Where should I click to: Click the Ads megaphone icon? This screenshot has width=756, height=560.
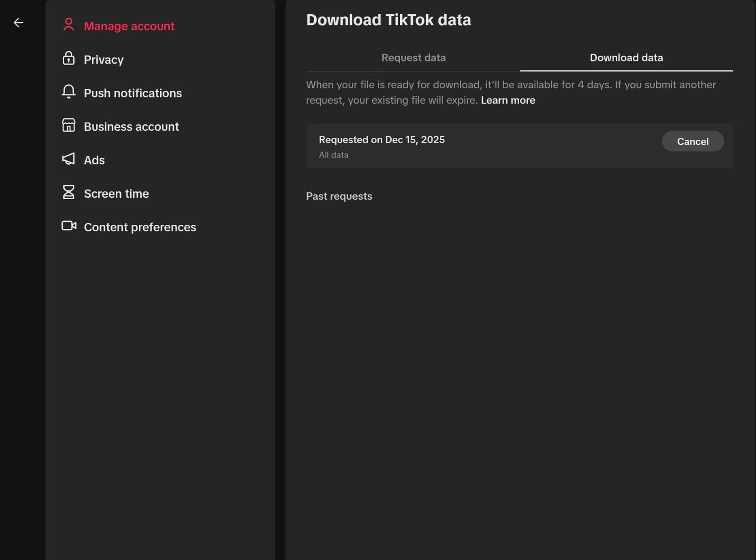click(69, 159)
